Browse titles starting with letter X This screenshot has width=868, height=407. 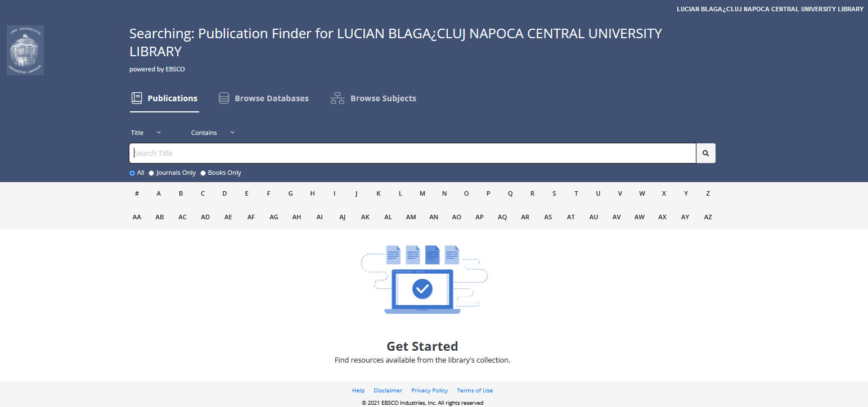pos(664,193)
